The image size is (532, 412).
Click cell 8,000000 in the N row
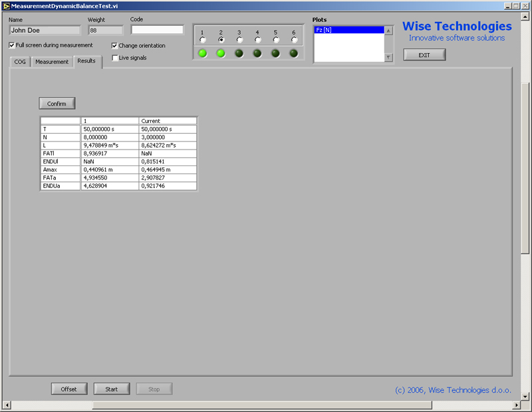(110, 138)
